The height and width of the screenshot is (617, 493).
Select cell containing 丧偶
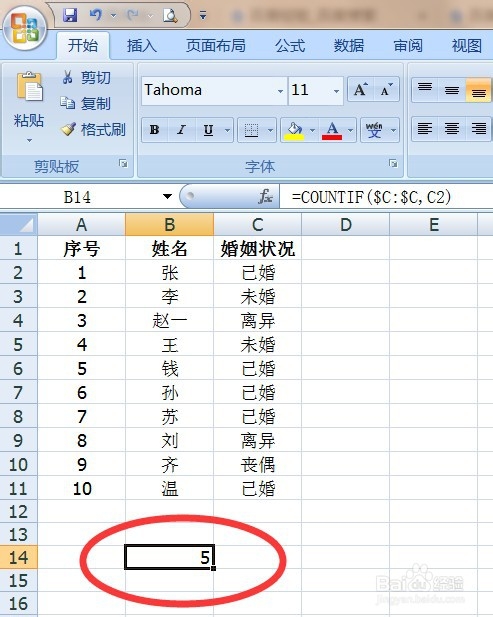point(258,464)
